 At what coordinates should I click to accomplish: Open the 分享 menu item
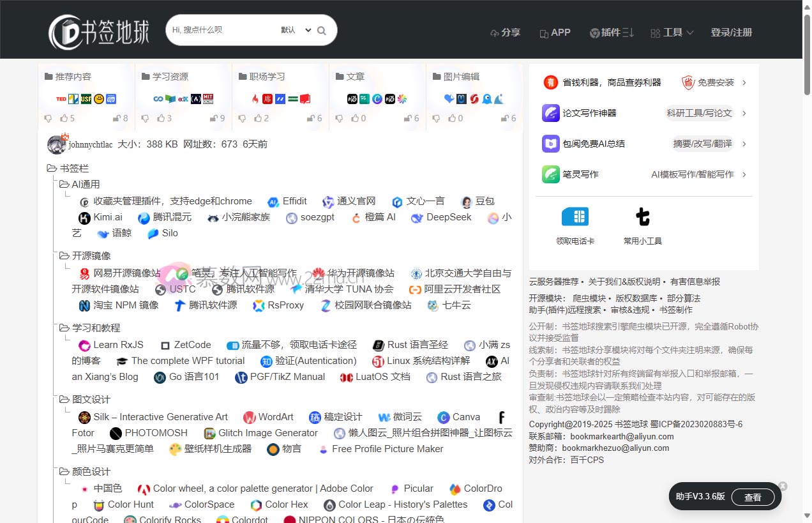(x=506, y=33)
